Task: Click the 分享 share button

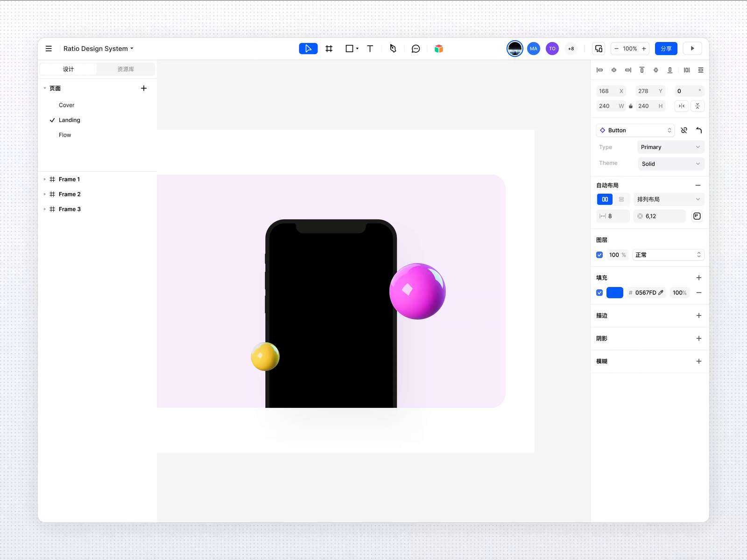Action: point(666,48)
